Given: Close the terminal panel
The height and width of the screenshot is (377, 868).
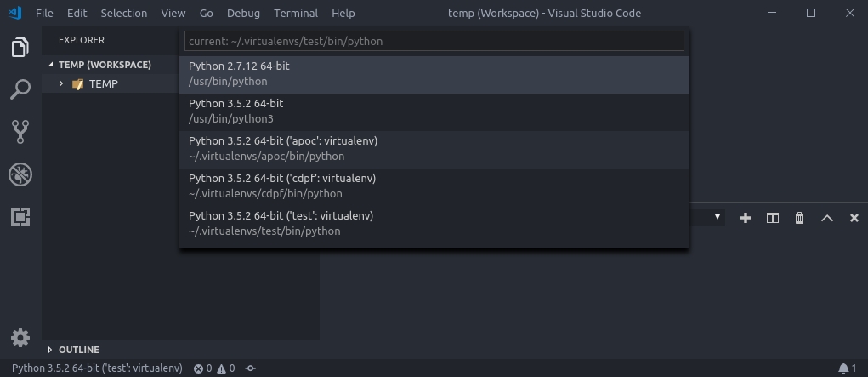Looking at the screenshot, I should [x=854, y=218].
